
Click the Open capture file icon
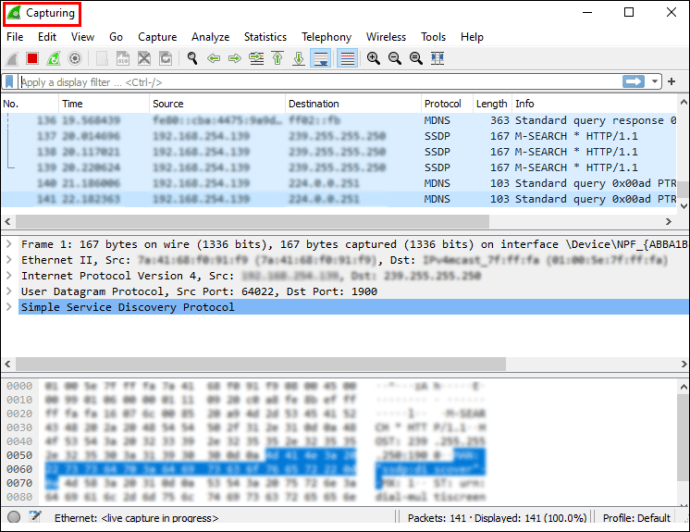pyautogui.click(x=102, y=59)
